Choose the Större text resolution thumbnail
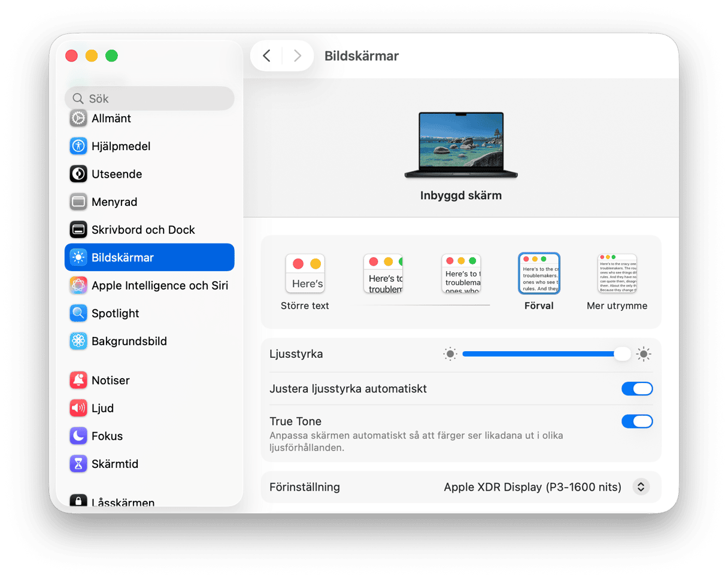 coord(305,273)
